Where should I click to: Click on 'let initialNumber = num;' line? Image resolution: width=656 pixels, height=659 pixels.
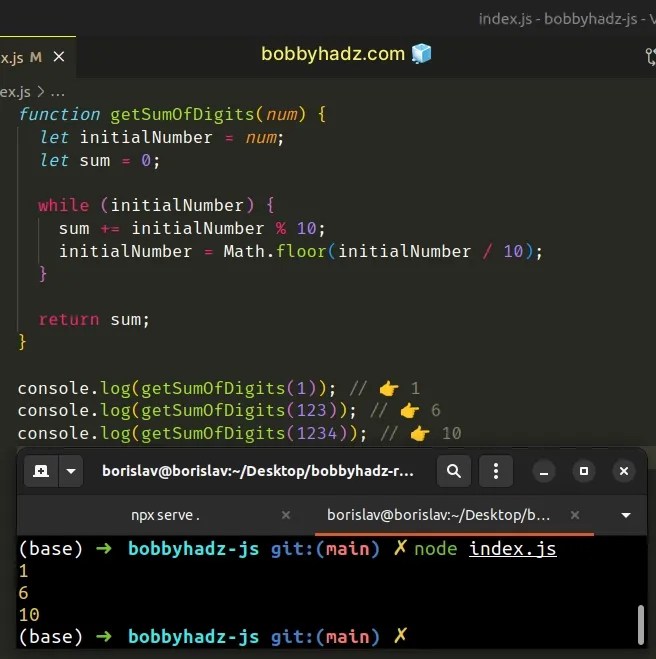pyautogui.click(x=162, y=137)
